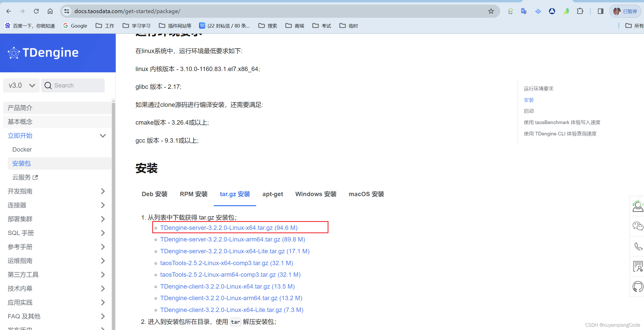Open the browser home page
This screenshot has height=330, width=644.
click(x=50, y=11)
